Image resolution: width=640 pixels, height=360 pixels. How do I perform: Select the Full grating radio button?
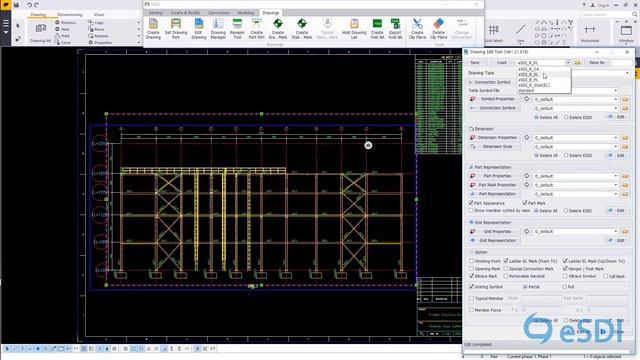pos(565,287)
